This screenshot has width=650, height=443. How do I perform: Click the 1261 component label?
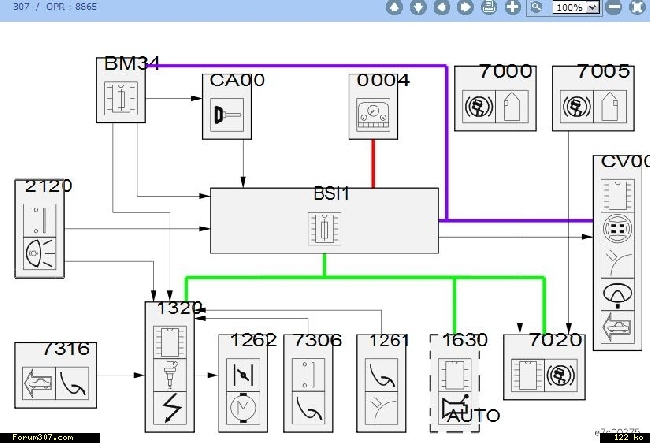tap(389, 340)
